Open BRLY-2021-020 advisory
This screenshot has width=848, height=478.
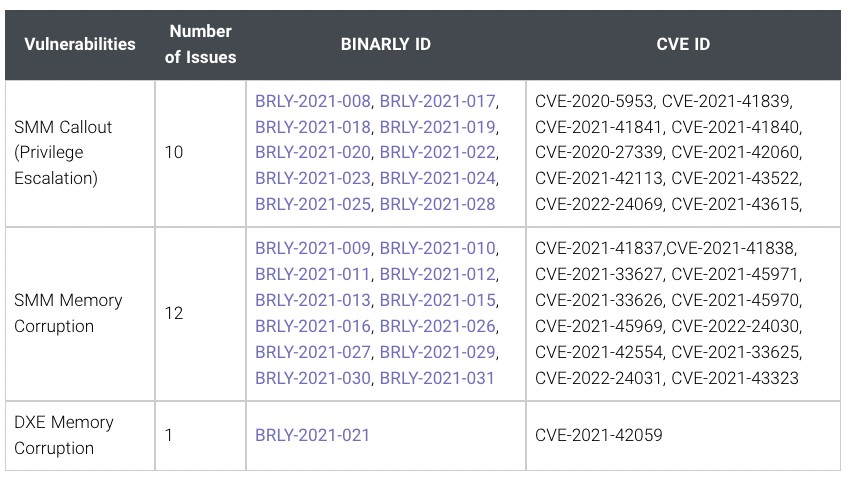(312, 152)
